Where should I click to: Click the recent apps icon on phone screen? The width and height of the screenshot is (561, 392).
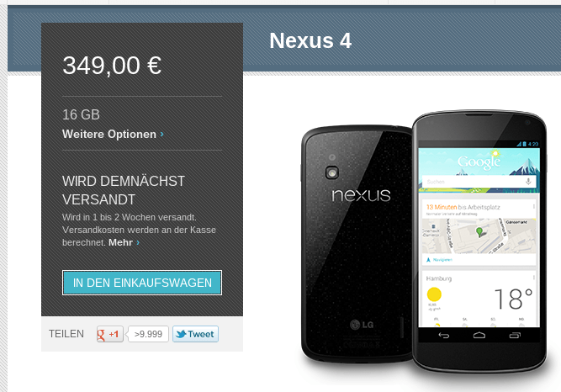(x=515, y=336)
